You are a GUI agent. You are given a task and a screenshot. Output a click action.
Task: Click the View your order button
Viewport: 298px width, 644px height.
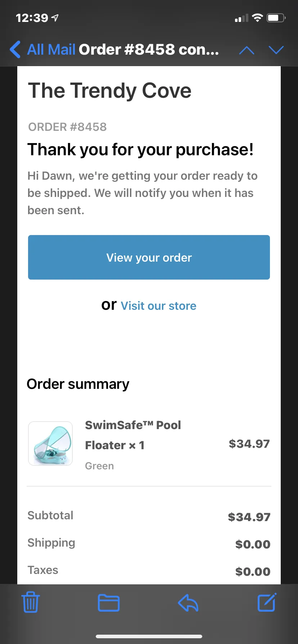(x=149, y=257)
